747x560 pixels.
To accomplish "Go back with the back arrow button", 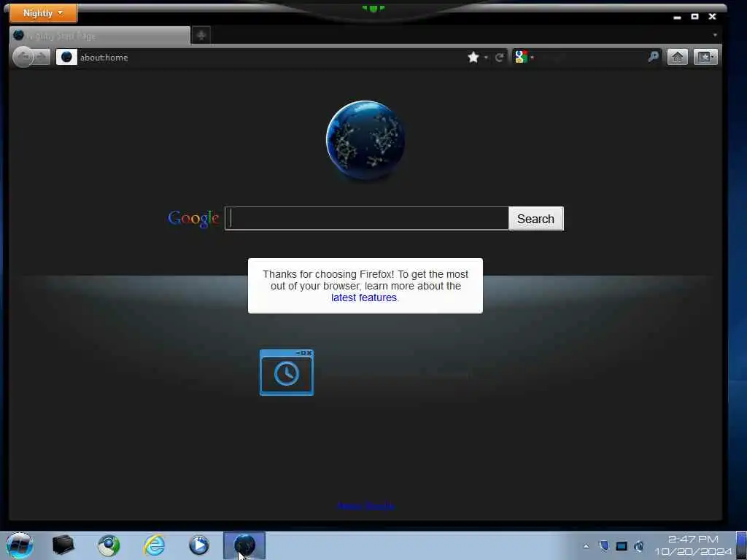I will [23, 57].
